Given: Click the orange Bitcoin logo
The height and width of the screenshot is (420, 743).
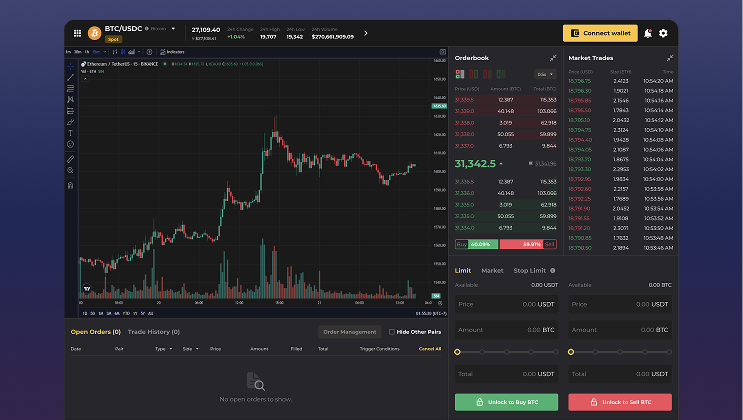Looking at the screenshot, I should point(94,33).
